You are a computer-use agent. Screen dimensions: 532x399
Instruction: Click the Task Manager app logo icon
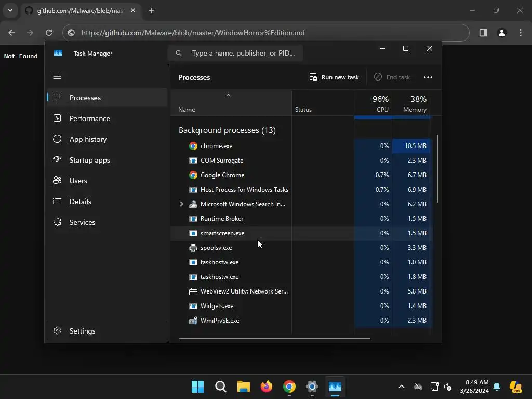(58, 54)
